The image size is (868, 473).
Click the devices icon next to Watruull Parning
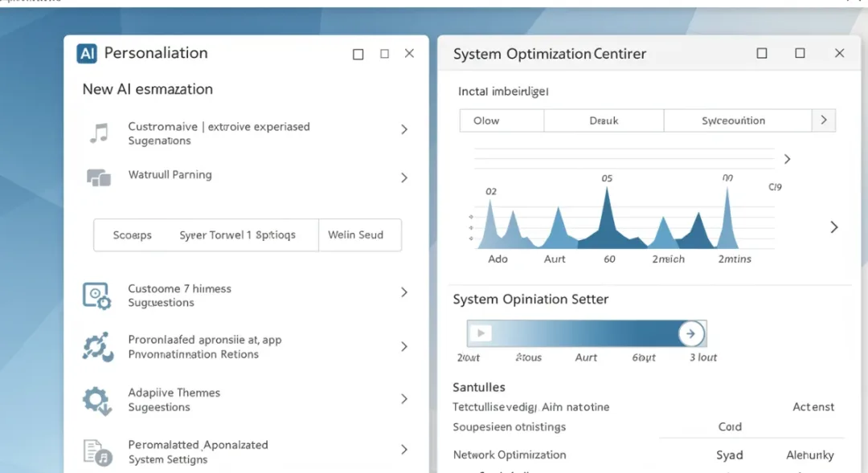click(x=99, y=177)
